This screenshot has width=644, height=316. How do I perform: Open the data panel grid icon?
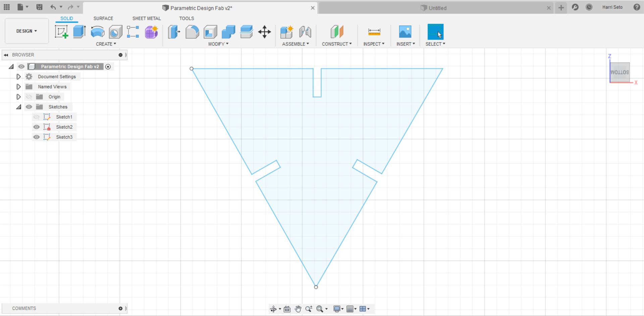[x=7, y=7]
